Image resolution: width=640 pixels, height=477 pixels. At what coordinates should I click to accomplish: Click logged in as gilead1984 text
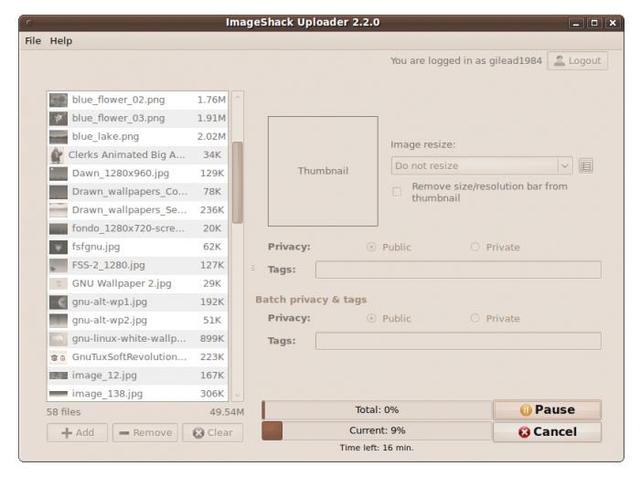click(x=466, y=61)
